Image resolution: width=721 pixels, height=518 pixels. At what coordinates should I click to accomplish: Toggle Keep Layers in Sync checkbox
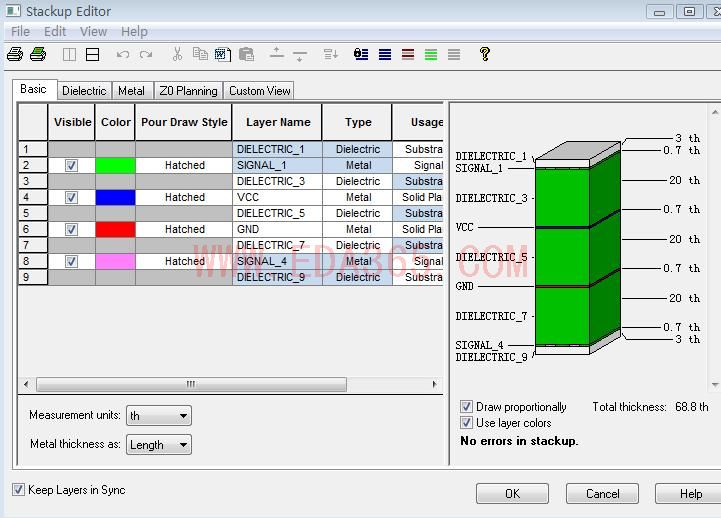pyautogui.click(x=18, y=490)
